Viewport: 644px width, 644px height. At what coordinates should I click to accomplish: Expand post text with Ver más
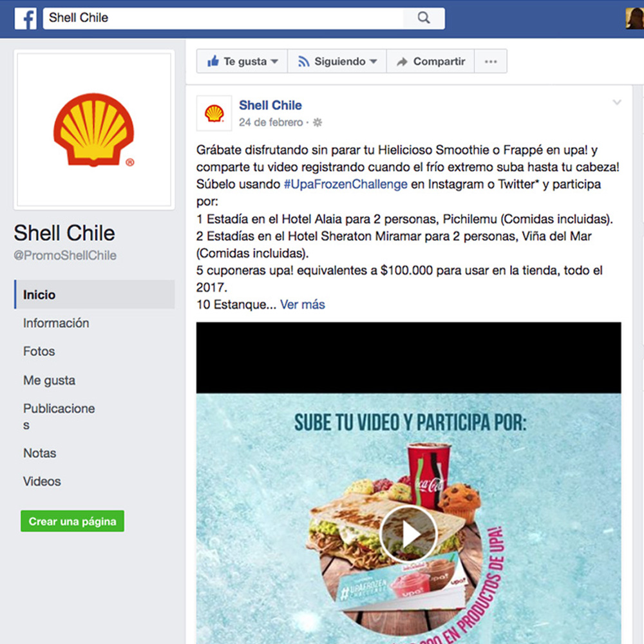(x=303, y=305)
